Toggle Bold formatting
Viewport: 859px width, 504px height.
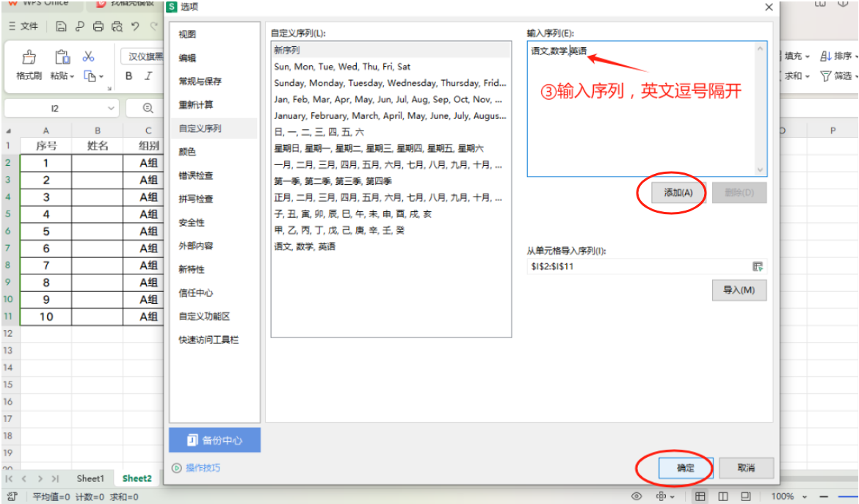(x=128, y=76)
